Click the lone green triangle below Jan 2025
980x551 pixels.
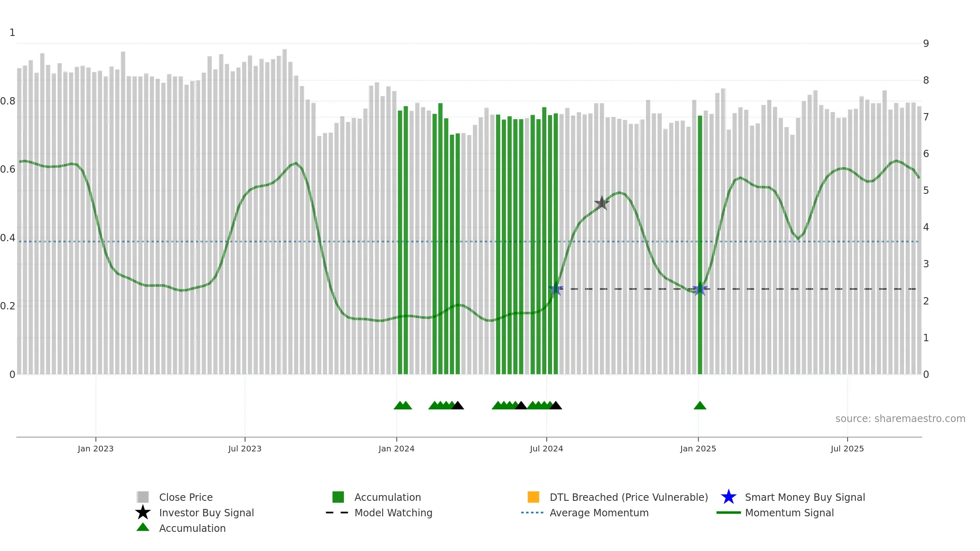(700, 405)
